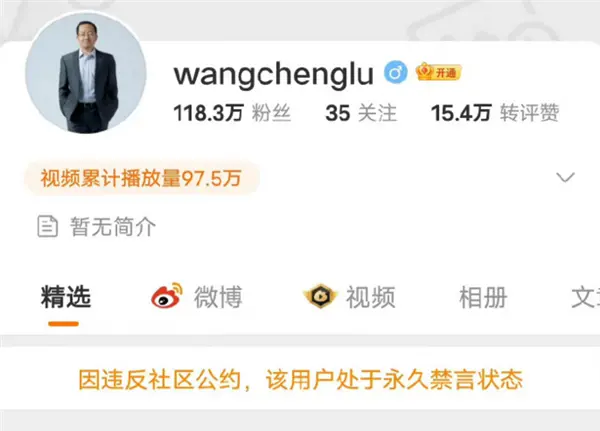Open the wangchenglu profile avatar photo
The width and height of the screenshot is (600, 431).
86,73
